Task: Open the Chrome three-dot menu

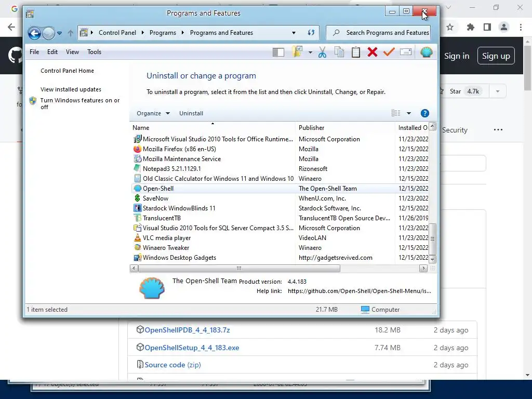Action: tap(521, 27)
